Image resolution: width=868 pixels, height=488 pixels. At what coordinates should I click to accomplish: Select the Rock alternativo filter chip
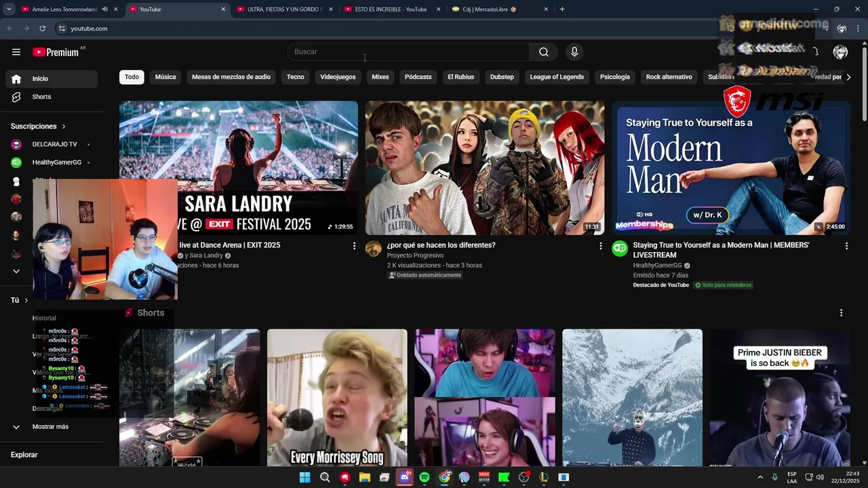(669, 77)
